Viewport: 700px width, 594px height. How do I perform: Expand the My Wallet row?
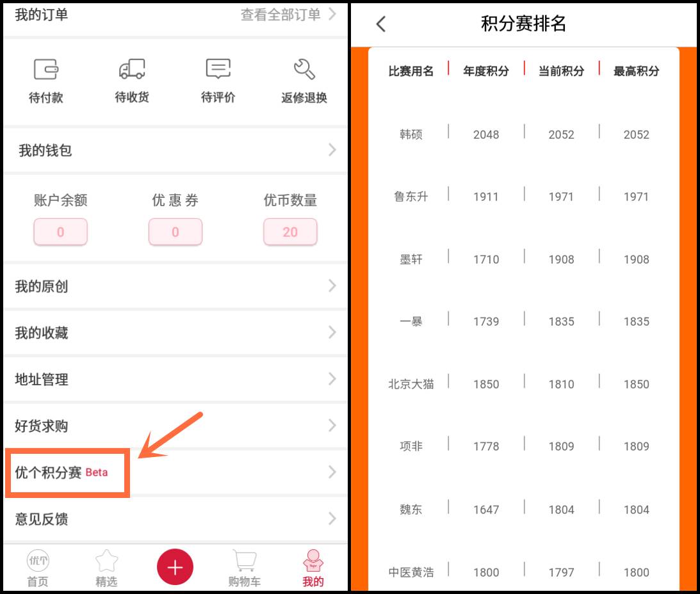[175, 150]
